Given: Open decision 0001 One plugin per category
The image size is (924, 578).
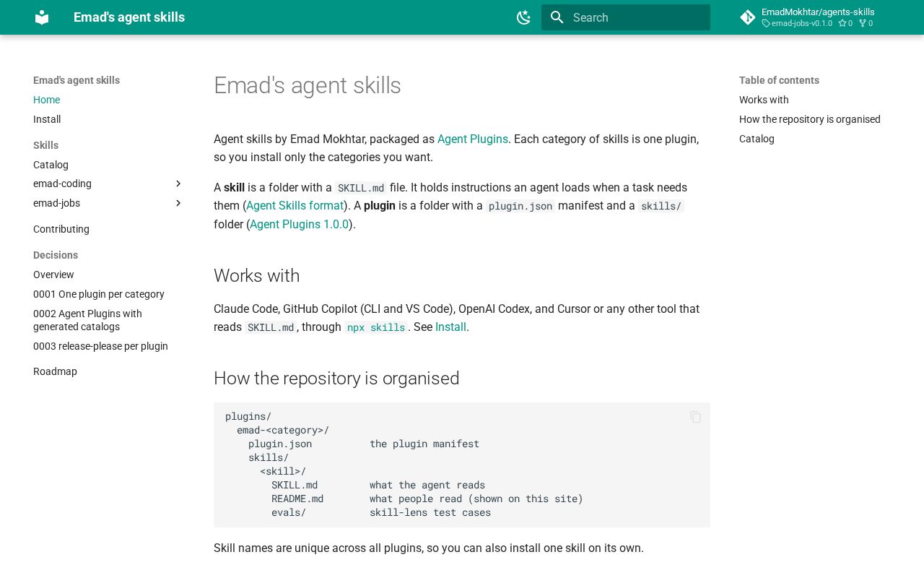Looking at the screenshot, I should click(x=99, y=294).
